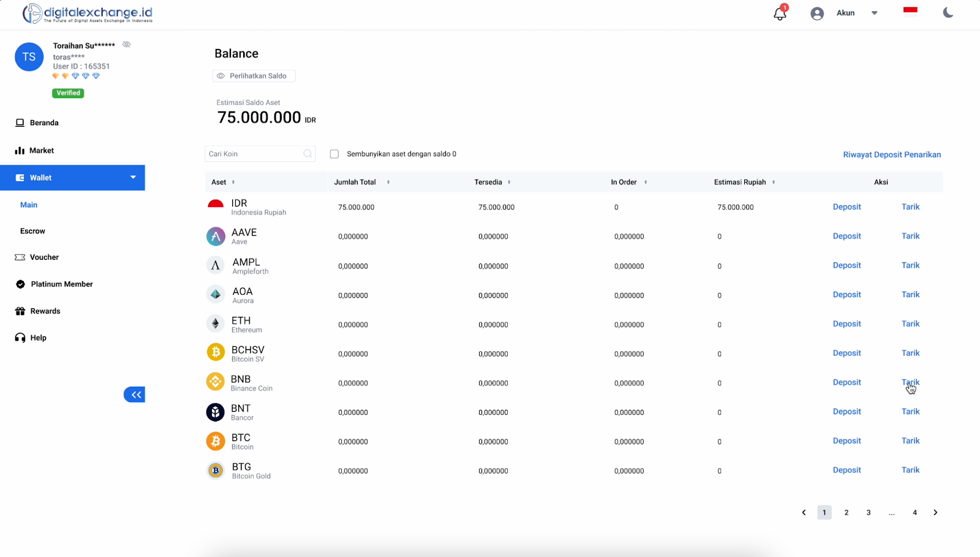Collapse sidebar with double-chevron button
This screenshot has width=980, height=557.
click(135, 395)
